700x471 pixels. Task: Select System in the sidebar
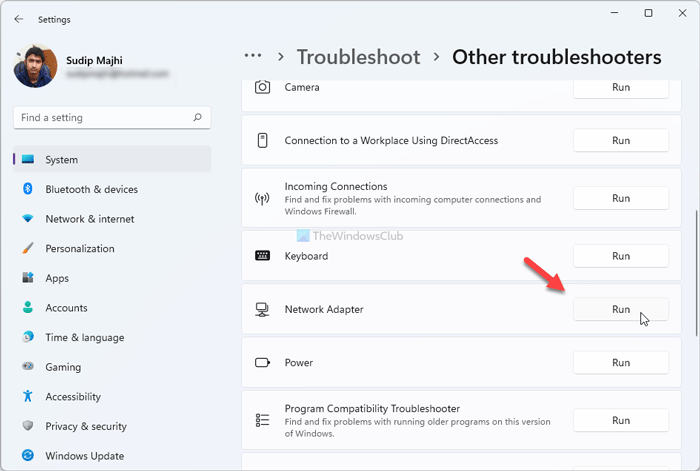point(62,159)
